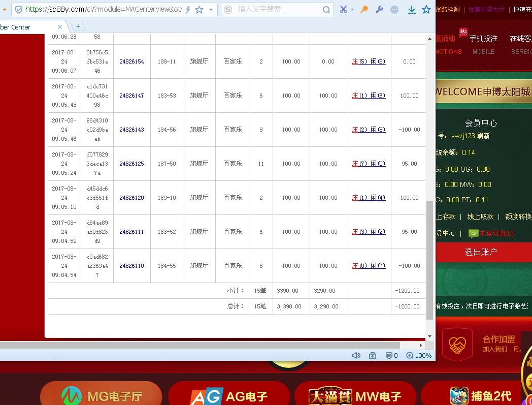Click the 输入文字搜索 search field
Viewport: 532px width, 405px height.
coord(274,9)
